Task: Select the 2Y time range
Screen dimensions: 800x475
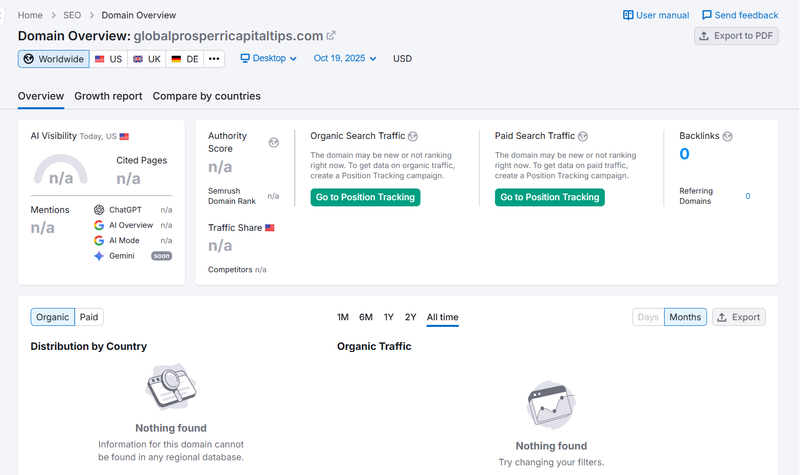Action: [x=411, y=317]
